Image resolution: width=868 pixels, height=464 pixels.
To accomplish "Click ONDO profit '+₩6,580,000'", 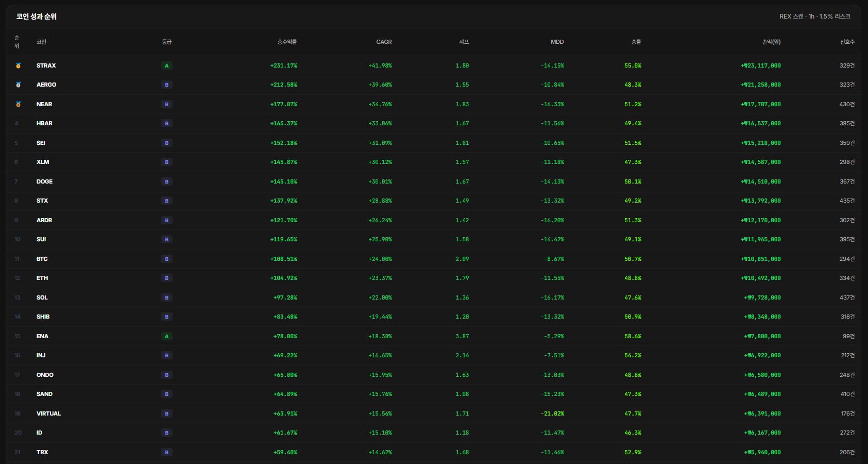I will click(762, 375).
